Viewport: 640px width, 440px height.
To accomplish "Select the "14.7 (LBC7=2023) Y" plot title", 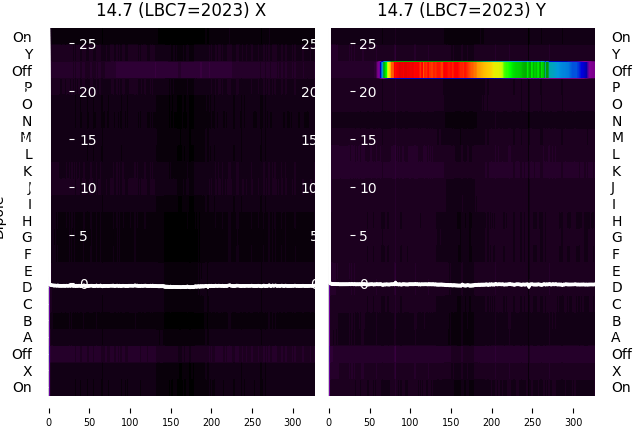I will 461,10.
